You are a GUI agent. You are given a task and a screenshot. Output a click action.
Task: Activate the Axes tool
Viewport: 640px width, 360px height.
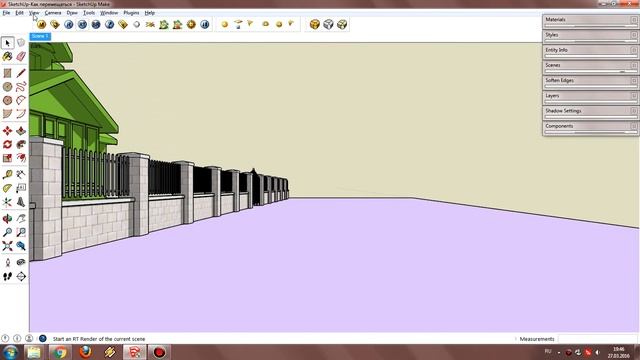click(x=7, y=202)
